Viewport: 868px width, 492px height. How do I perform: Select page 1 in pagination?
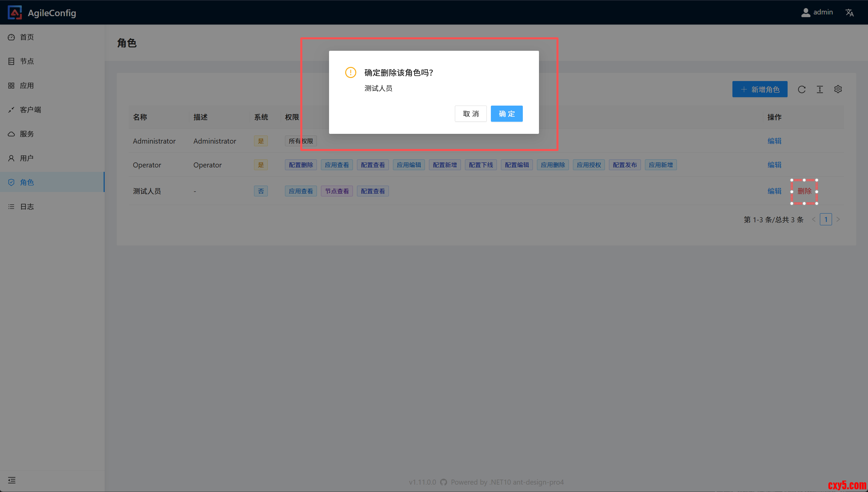click(826, 219)
